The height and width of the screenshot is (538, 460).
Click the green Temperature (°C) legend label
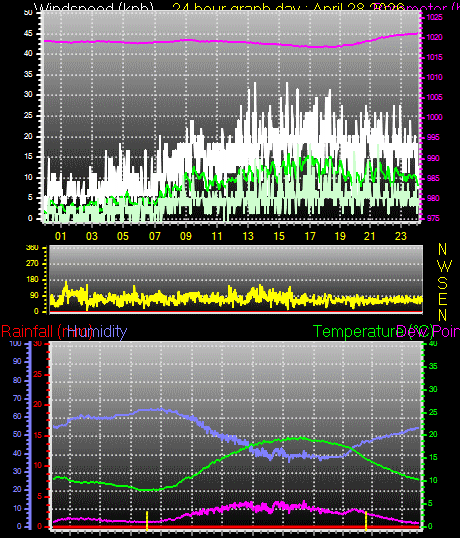pos(373,332)
